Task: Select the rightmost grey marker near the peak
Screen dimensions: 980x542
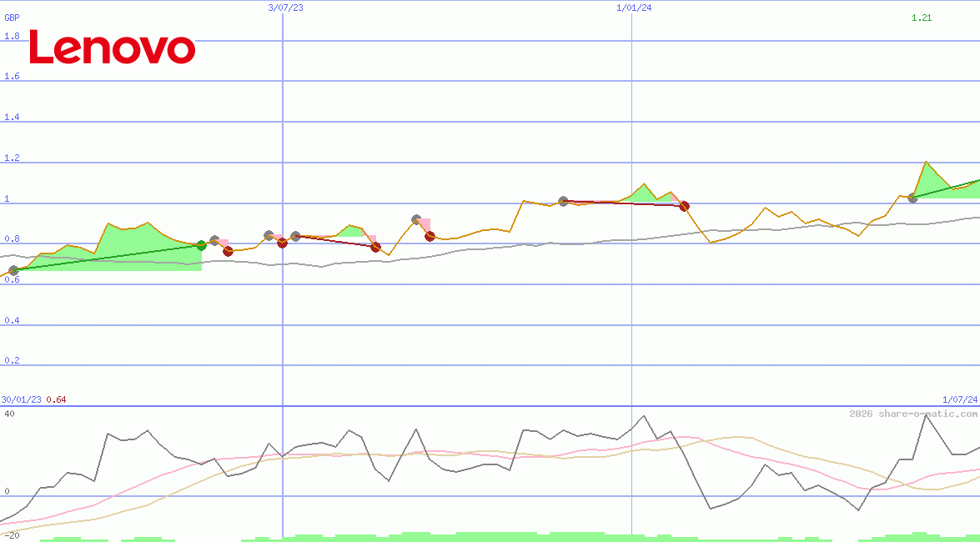Action: 912,198
